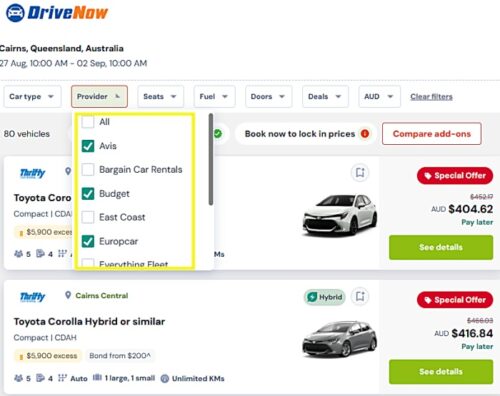The image size is (500, 396).
Task: Click the 80 vehicles count text
Action: point(27,134)
